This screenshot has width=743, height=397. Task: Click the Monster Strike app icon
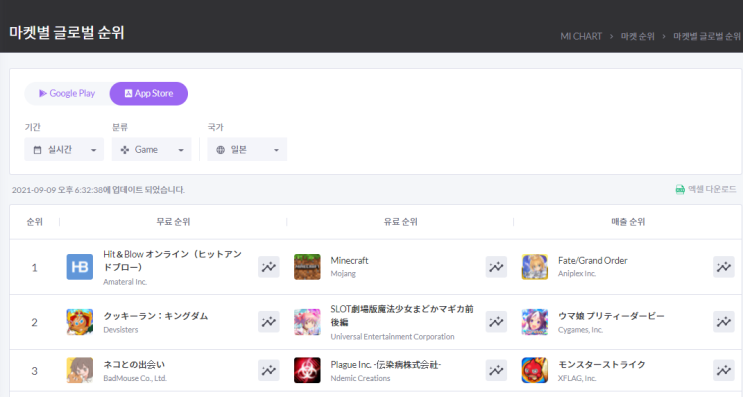coord(535,370)
